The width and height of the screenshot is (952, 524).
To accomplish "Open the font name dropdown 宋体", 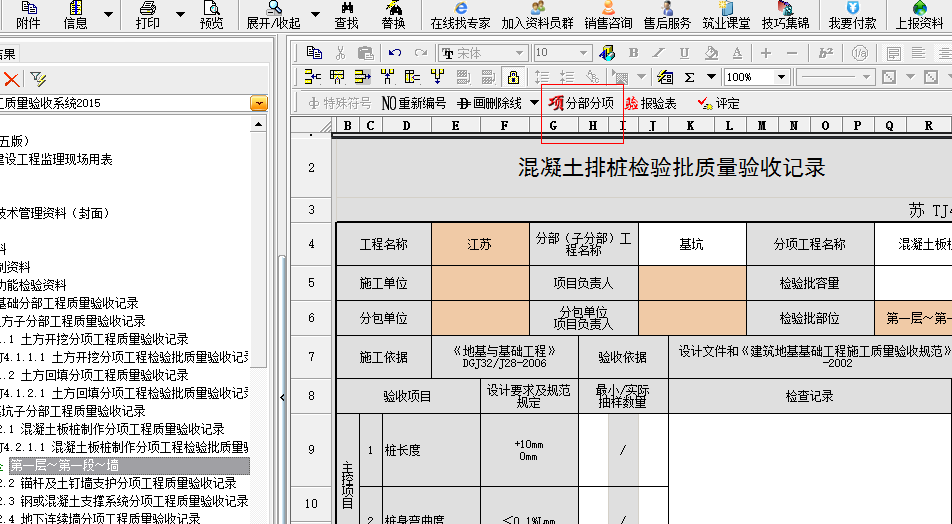I will click(x=519, y=53).
